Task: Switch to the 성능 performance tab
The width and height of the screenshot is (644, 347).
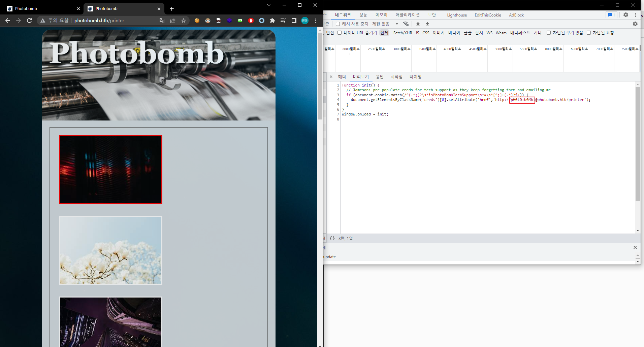Action: (x=363, y=15)
